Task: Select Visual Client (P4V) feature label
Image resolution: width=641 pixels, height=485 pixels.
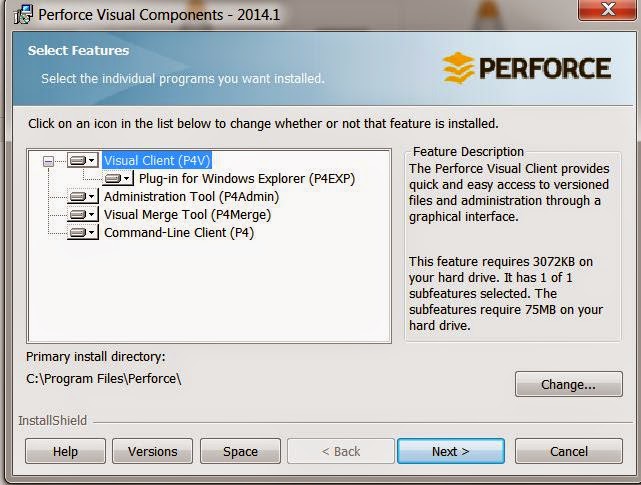Action: pos(157,160)
